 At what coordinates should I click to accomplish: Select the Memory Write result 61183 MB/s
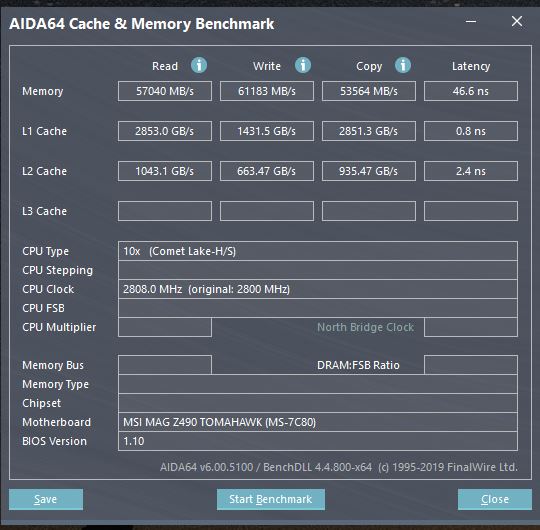(x=267, y=91)
